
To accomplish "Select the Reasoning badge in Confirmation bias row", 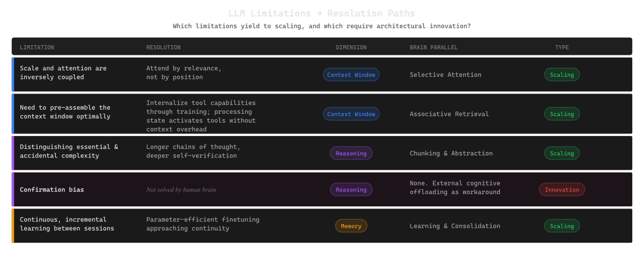I will click(x=351, y=190).
